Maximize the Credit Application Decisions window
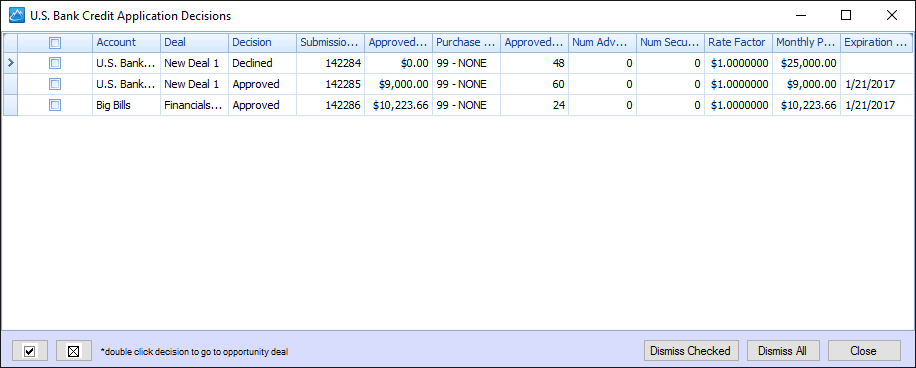The width and height of the screenshot is (916, 368). pyautogui.click(x=845, y=15)
